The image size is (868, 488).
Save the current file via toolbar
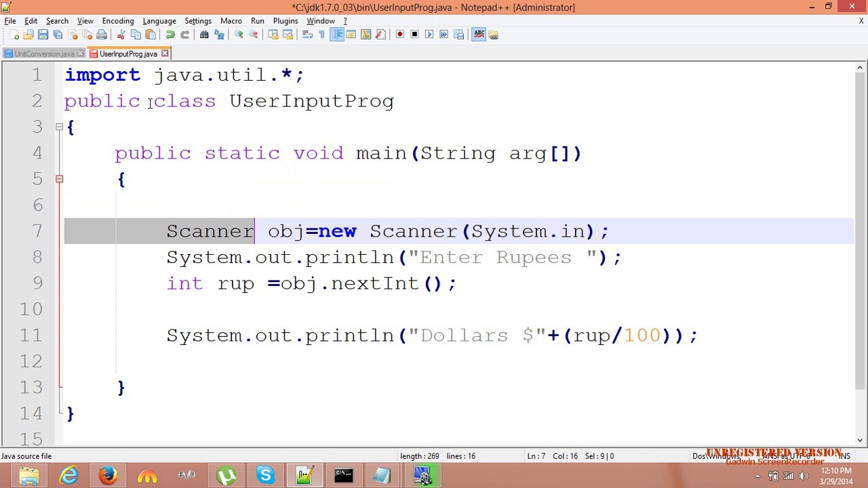pos(43,35)
